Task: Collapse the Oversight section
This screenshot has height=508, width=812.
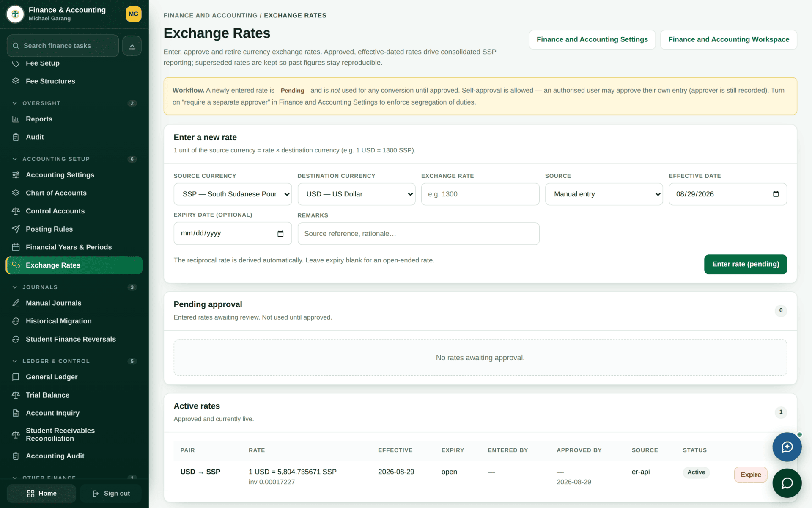Action: [74, 103]
